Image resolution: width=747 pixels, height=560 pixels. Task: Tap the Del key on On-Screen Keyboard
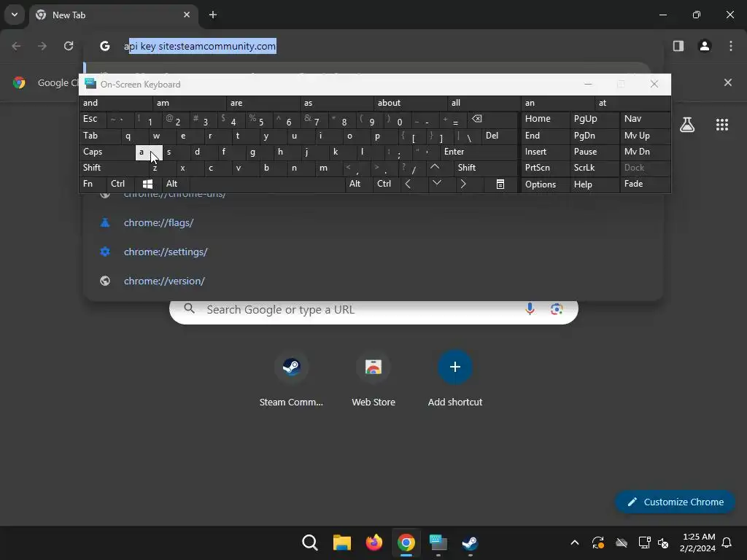(x=500, y=136)
